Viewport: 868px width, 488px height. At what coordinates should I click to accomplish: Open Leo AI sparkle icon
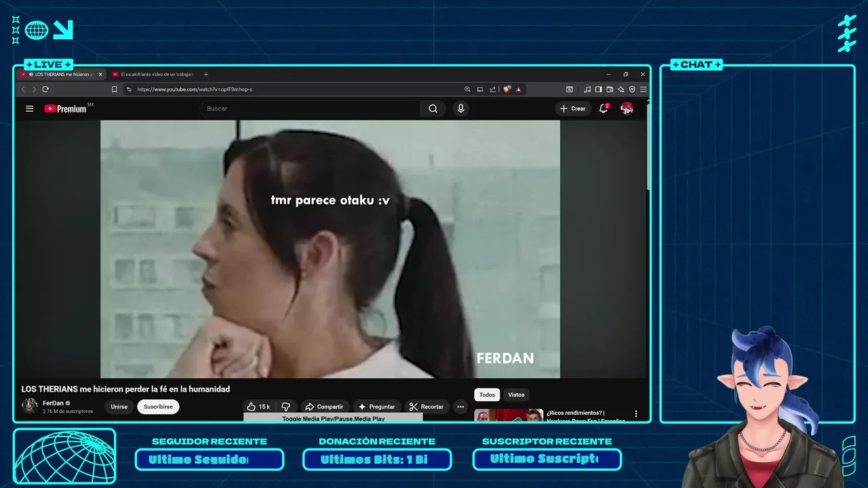620,89
